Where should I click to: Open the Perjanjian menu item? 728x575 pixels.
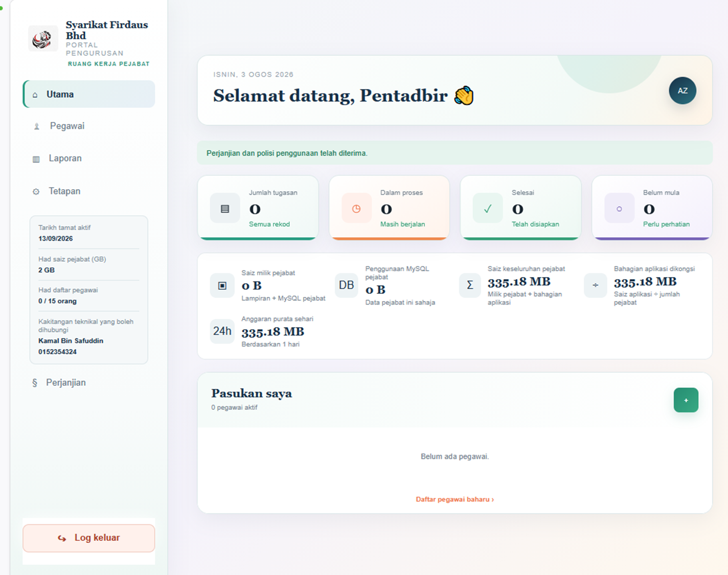click(89, 383)
